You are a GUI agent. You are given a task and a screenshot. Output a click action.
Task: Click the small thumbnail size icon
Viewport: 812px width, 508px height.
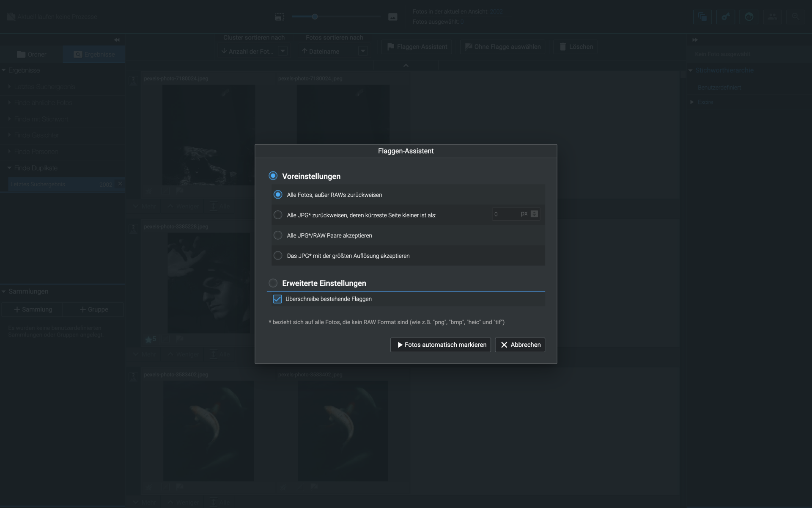280,17
